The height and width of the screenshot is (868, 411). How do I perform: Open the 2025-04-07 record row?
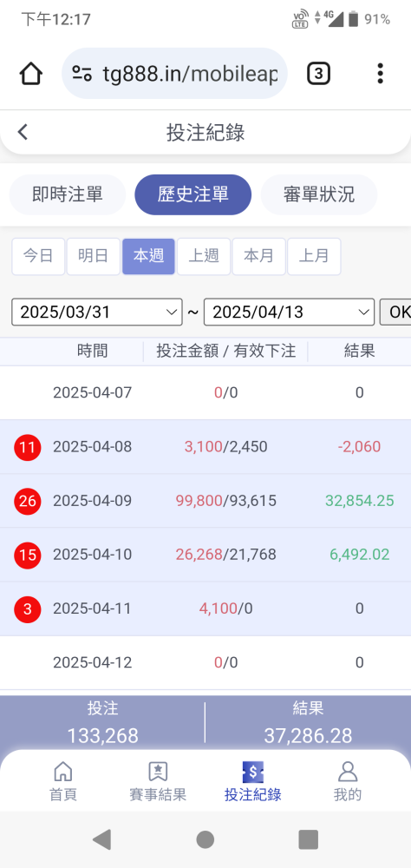tap(205, 393)
